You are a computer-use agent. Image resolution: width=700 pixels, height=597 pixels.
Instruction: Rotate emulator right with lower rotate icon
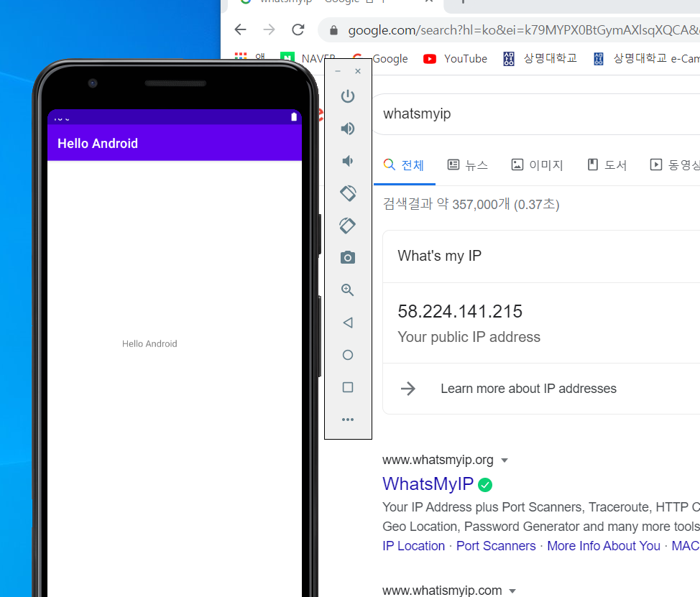[348, 226]
